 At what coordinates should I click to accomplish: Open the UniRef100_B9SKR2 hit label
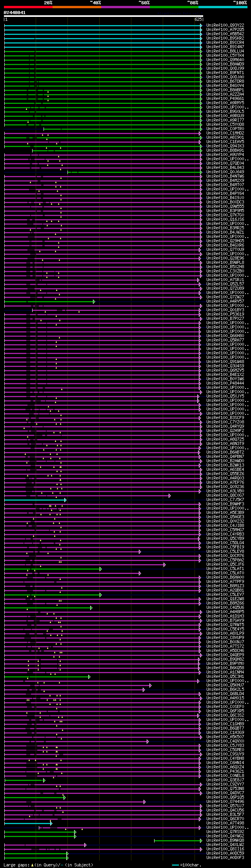coord(225,38)
